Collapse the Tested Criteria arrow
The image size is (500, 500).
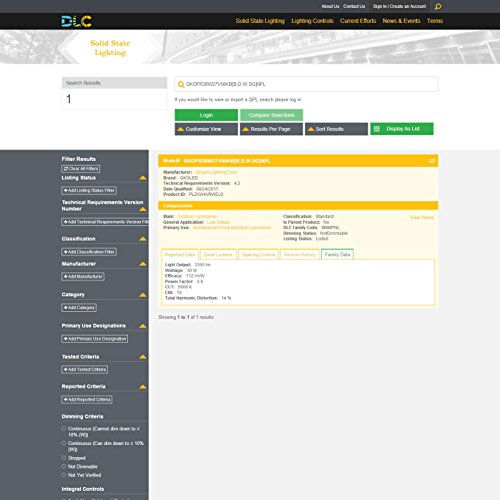point(143,357)
